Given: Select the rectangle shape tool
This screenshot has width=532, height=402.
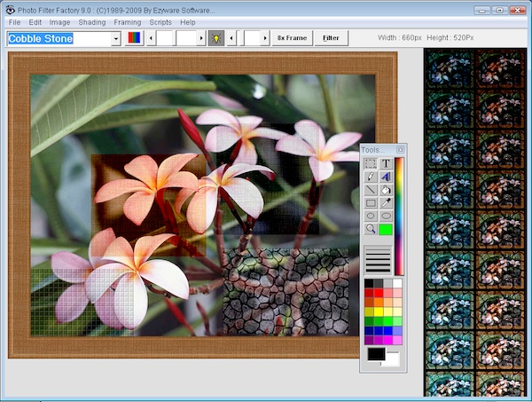Looking at the screenshot, I should 371,202.
